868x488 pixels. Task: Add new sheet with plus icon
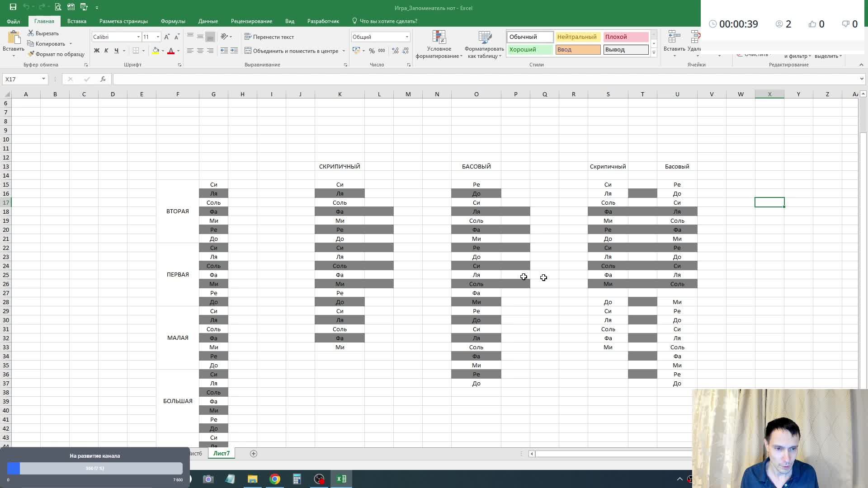tap(254, 454)
